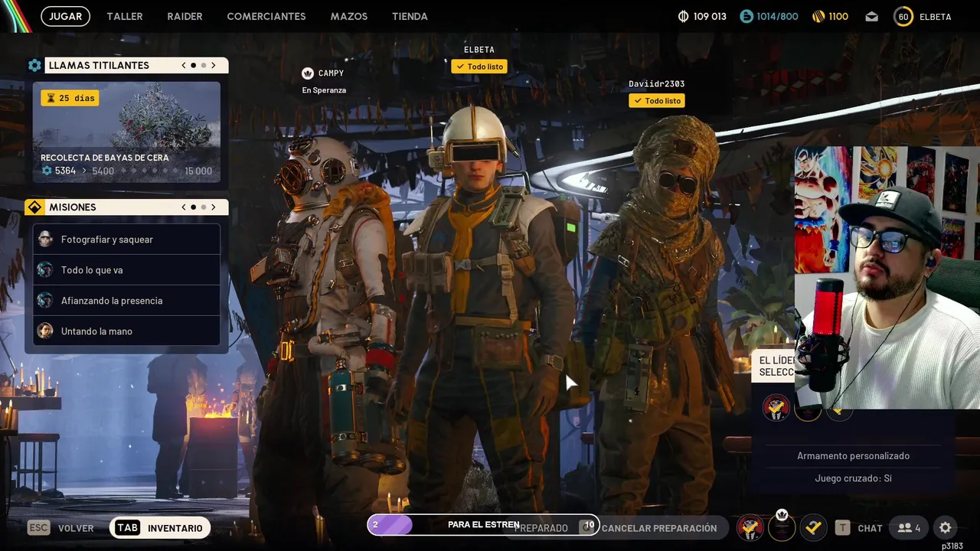Click the red avatar with checkmark in bottom bar
Screen dimensions: 980x551
(750, 528)
